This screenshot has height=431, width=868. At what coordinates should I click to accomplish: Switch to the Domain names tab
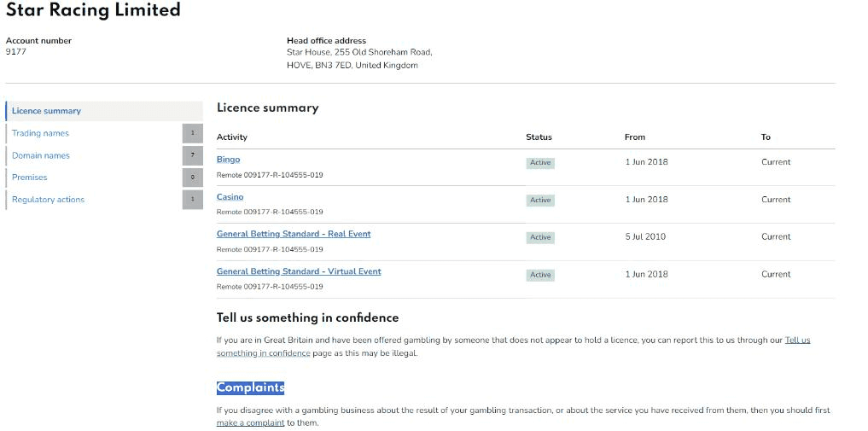(x=41, y=155)
